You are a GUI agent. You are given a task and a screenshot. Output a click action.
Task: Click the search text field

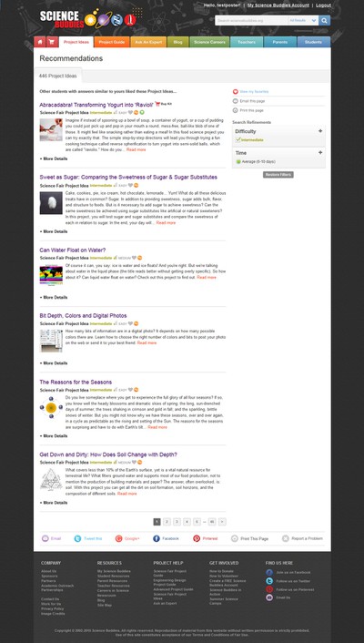pyautogui.click(x=251, y=21)
